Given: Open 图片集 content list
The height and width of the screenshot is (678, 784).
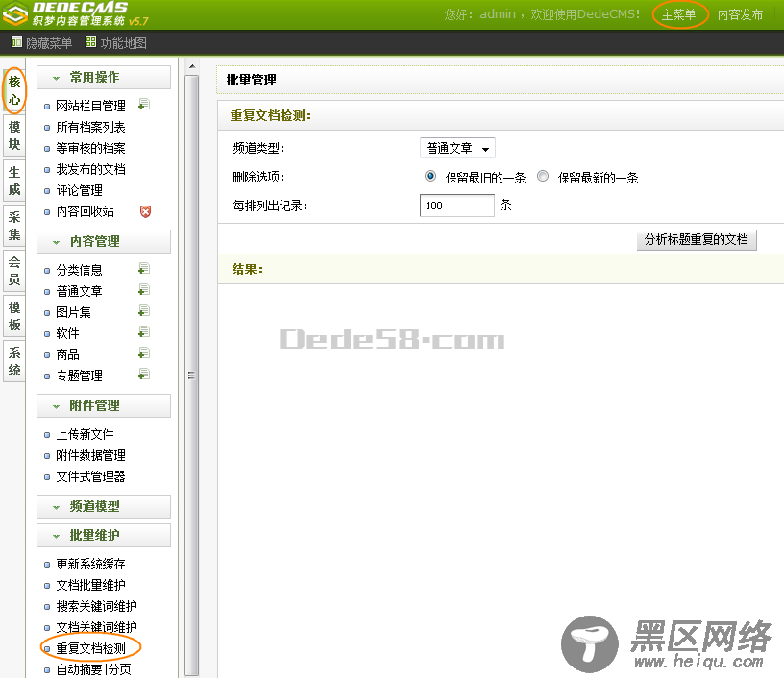Looking at the screenshot, I should click(73, 312).
